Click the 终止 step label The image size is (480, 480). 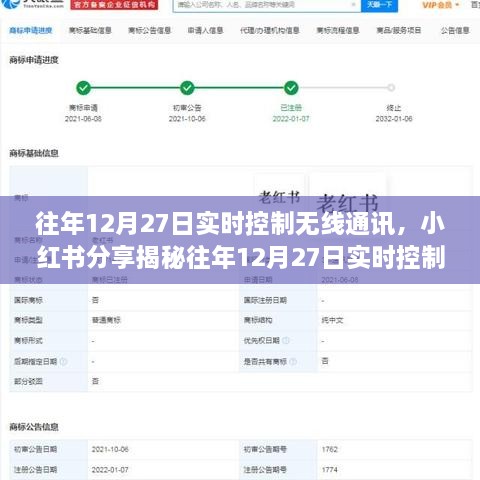click(394, 108)
